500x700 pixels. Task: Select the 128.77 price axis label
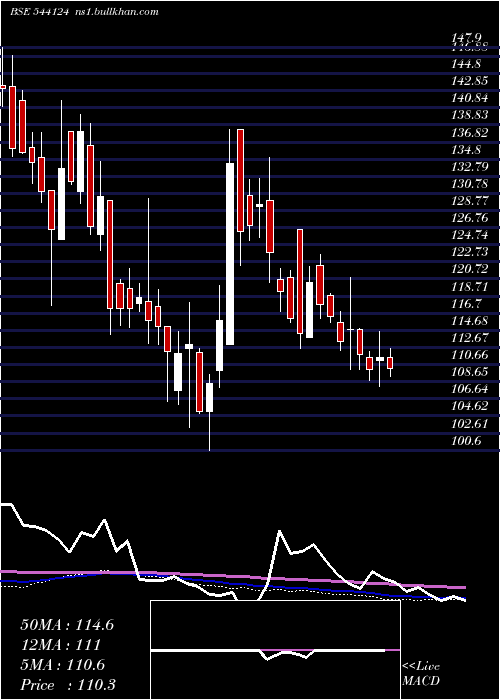click(x=470, y=201)
